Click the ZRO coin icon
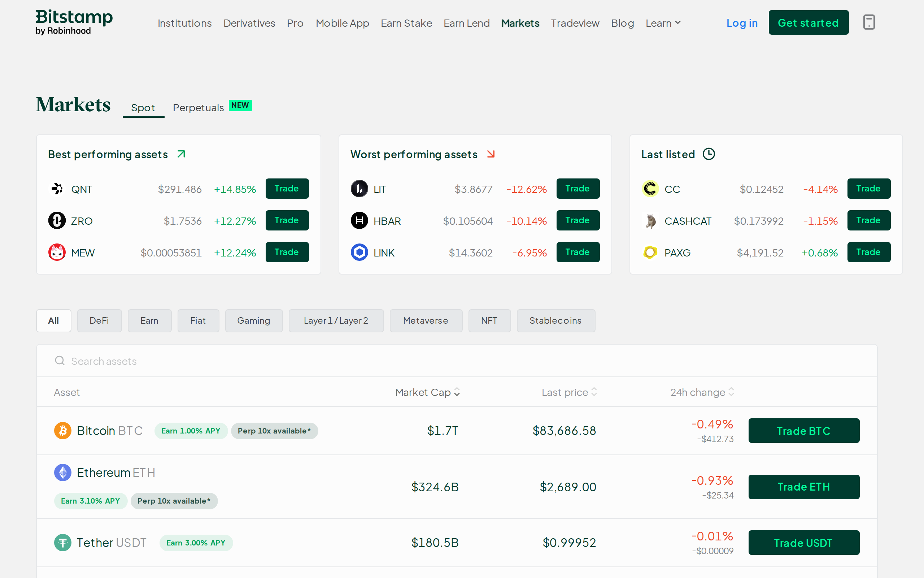Image resolution: width=924 pixels, height=578 pixels. pos(57,221)
